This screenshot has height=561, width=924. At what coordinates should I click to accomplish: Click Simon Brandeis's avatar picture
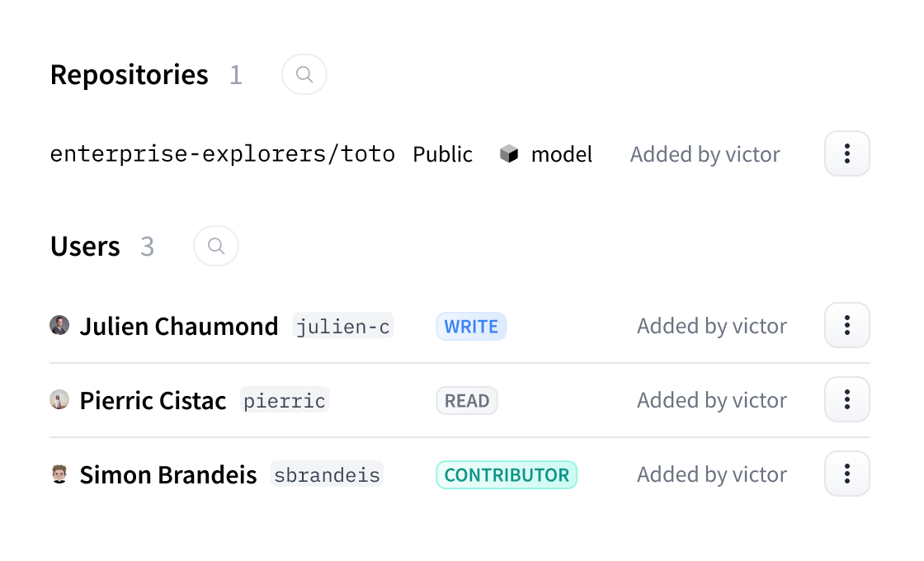click(x=59, y=474)
